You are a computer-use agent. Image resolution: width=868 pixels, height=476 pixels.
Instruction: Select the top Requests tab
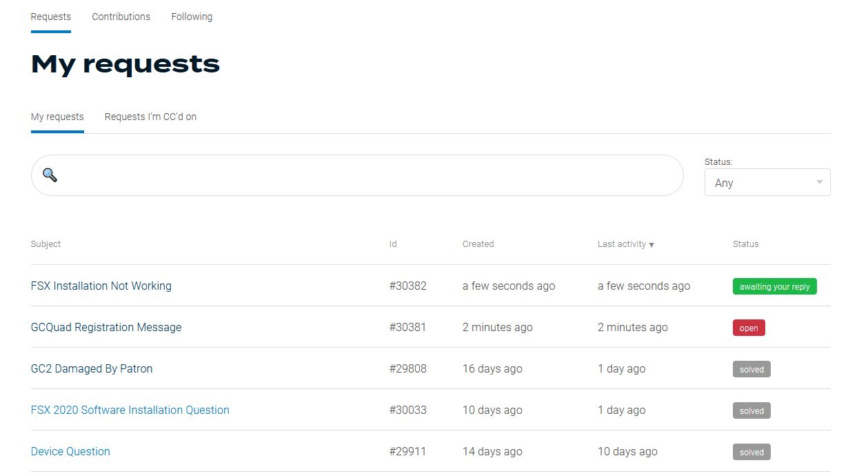pyautogui.click(x=51, y=17)
